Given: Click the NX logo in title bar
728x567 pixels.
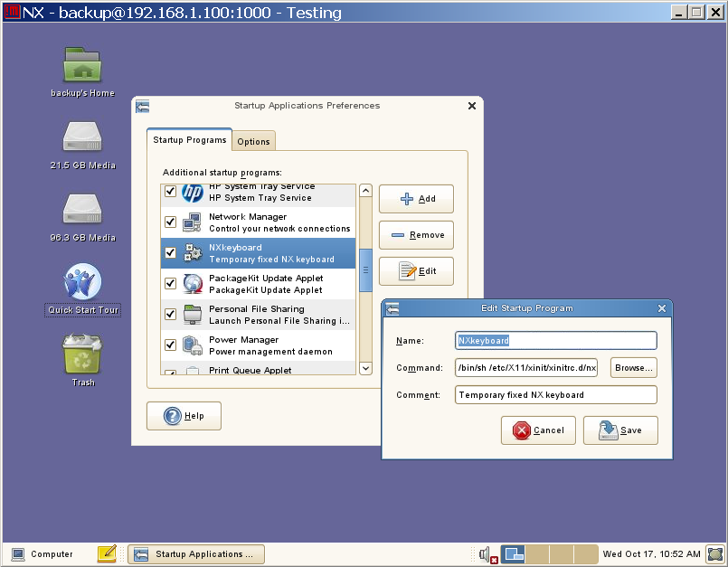Looking at the screenshot, I should pyautogui.click(x=13, y=12).
